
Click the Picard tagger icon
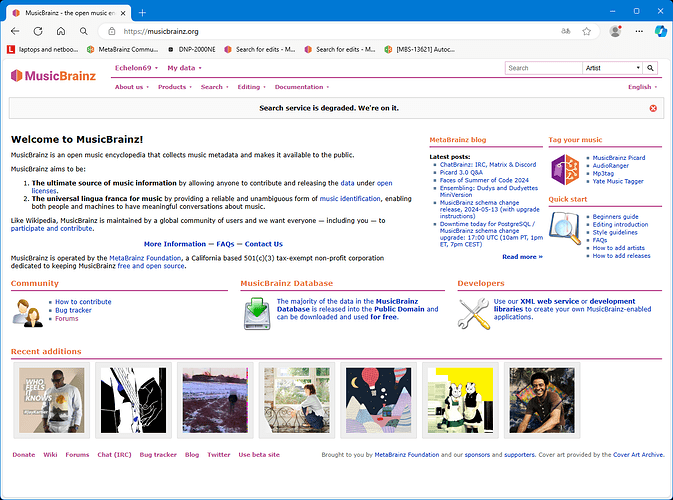click(x=565, y=170)
